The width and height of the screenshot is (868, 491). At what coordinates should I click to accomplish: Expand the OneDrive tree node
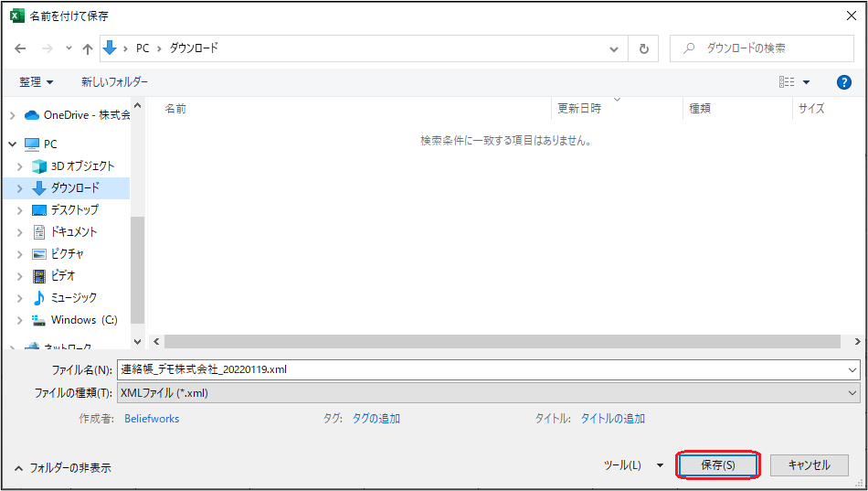pos(12,115)
